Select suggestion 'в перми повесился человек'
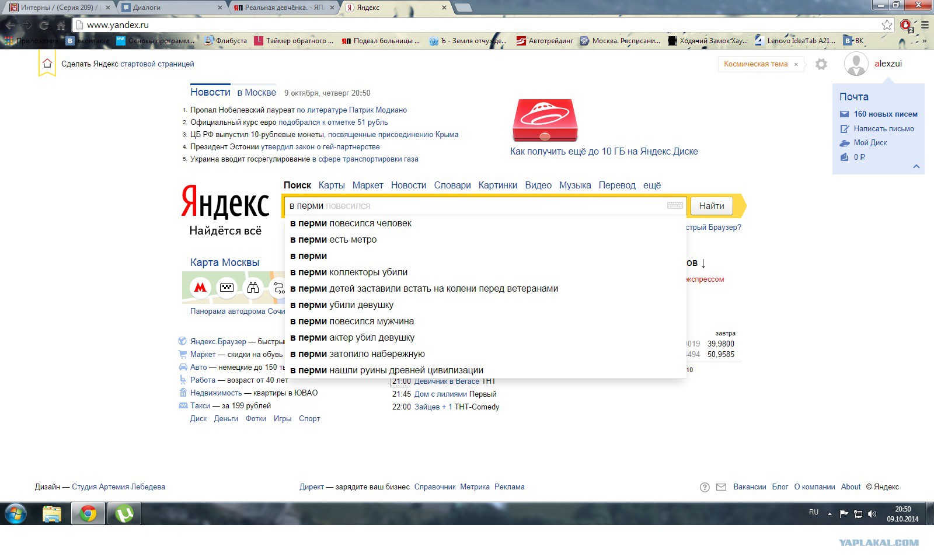 [x=485, y=223]
